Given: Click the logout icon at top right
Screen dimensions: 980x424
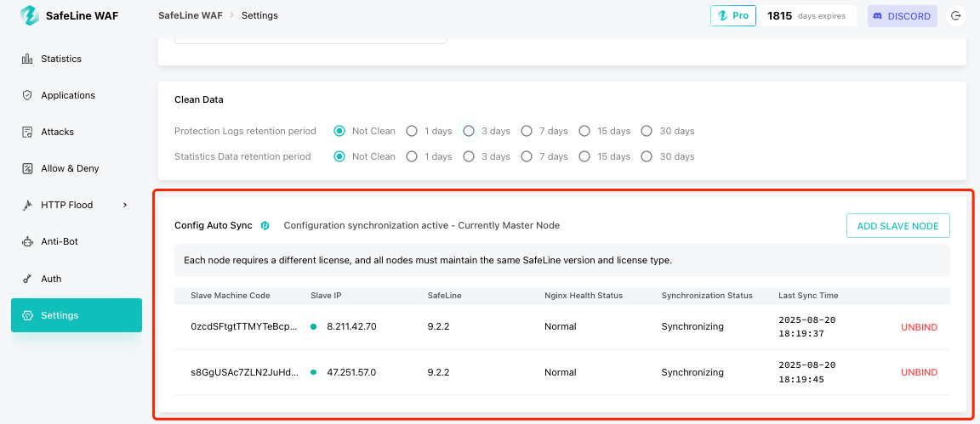Looking at the screenshot, I should (955, 16).
